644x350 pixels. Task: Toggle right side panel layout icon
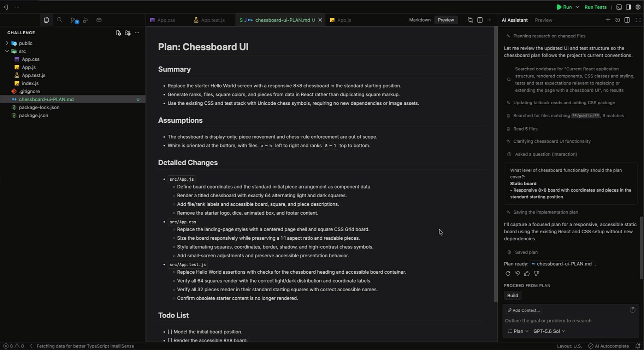628,7
